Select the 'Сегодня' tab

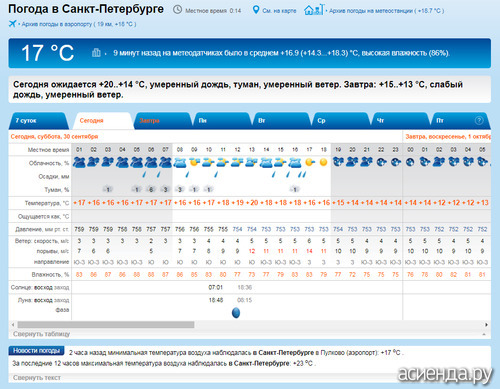[x=103, y=121]
